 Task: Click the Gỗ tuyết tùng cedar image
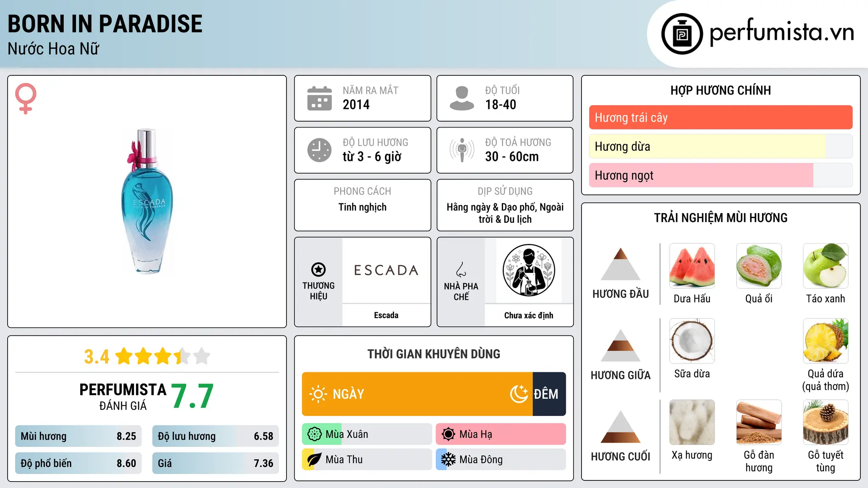pyautogui.click(x=826, y=422)
